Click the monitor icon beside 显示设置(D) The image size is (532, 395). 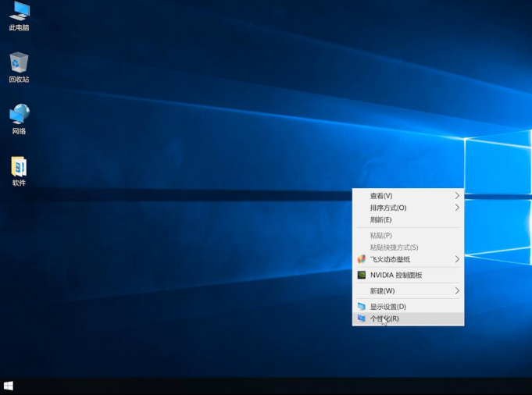point(362,307)
